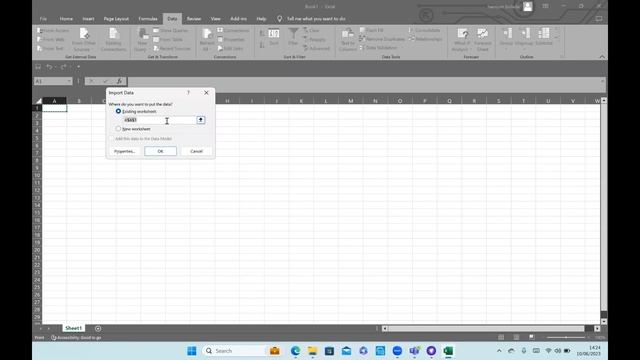
Task: Click the Forecast Sheet icon
Action: (482, 33)
